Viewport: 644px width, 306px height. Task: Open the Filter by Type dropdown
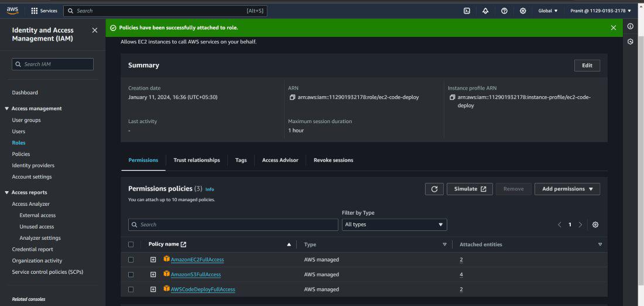tap(394, 225)
